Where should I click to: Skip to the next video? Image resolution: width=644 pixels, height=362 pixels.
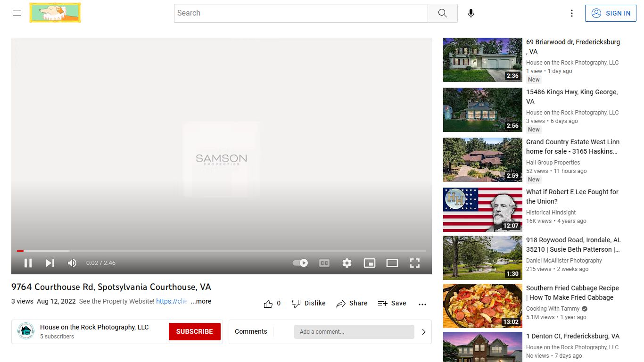(x=50, y=263)
